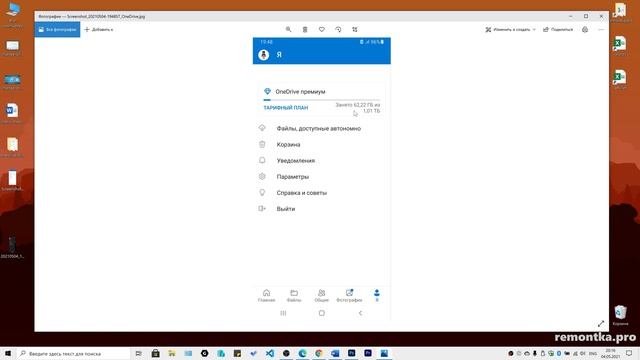Click the "Поделиться" share button
This screenshot has width=640, height=360.
tap(558, 29)
